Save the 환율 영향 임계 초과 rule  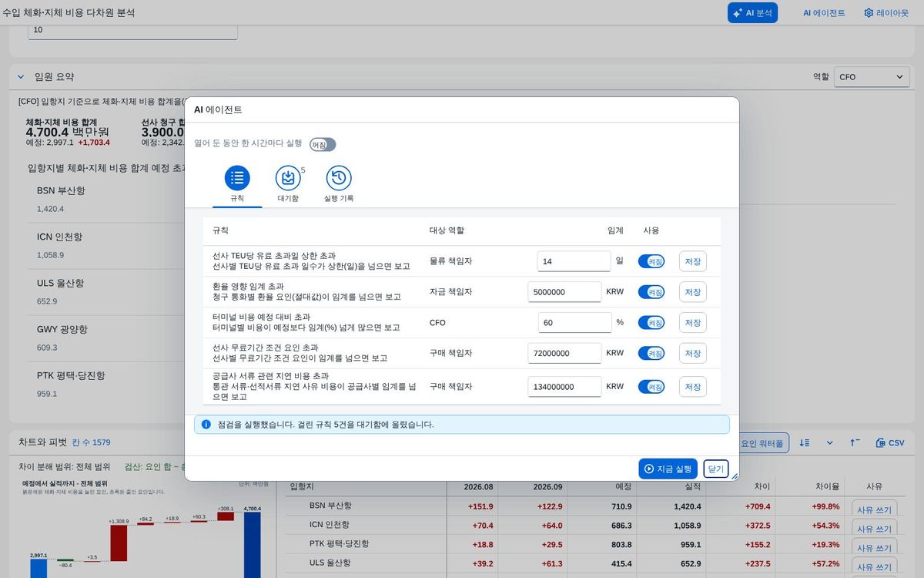(x=693, y=292)
